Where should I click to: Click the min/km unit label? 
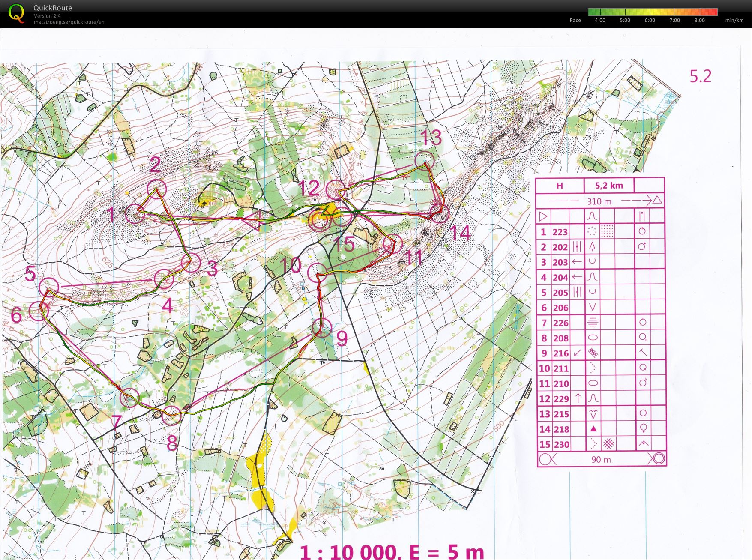click(x=734, y=20)
